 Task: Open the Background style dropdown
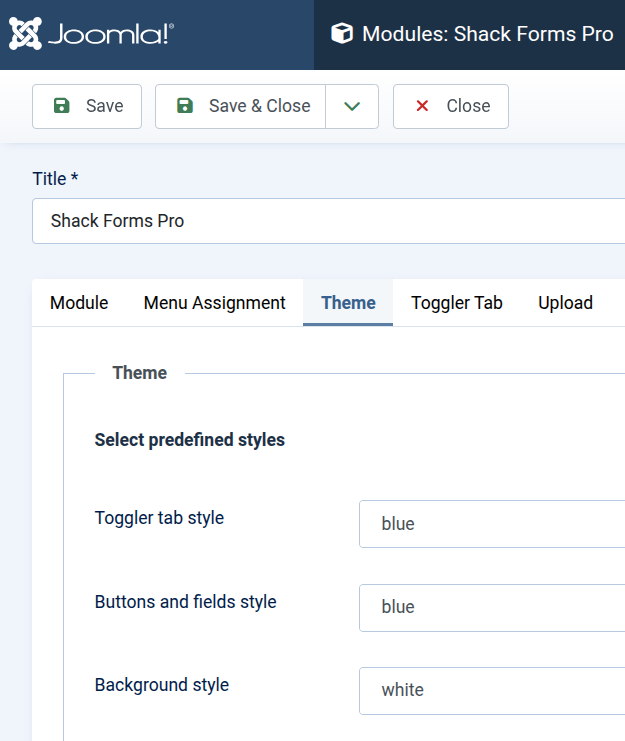click(492, 691)
